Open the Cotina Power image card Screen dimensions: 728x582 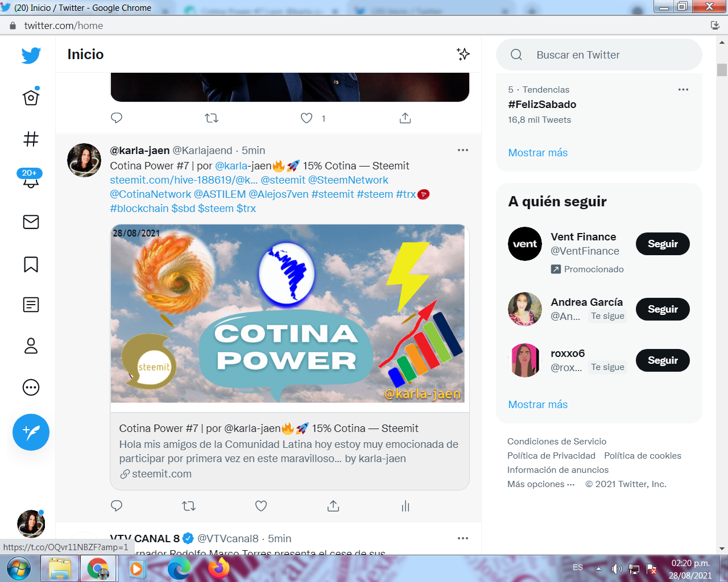click(289, 357)
